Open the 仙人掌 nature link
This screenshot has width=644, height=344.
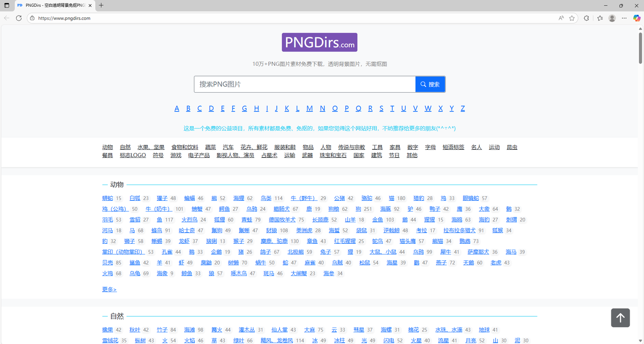tap(280, 330)
